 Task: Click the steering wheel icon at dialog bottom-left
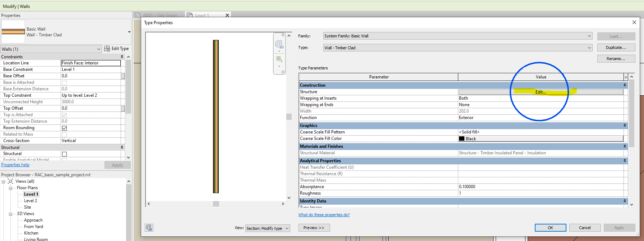point(149,228)
